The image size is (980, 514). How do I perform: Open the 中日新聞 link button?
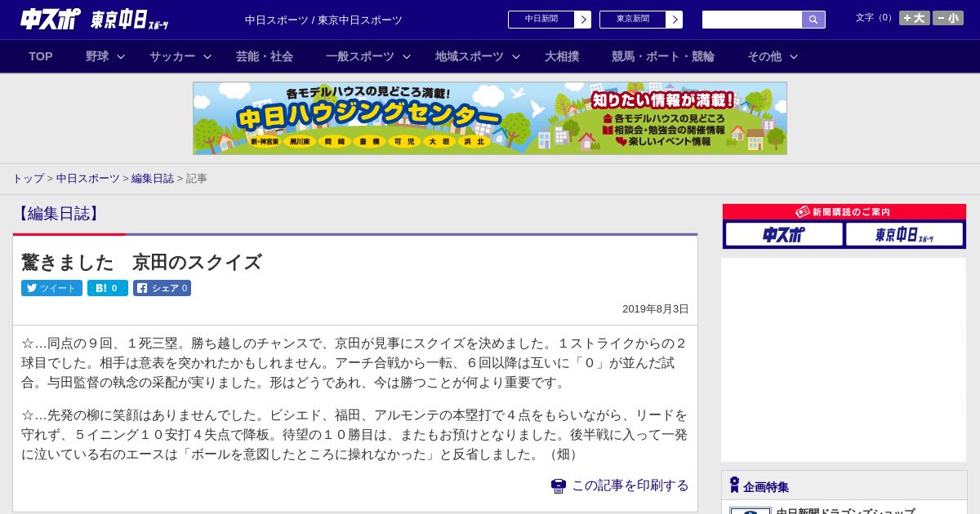550,20
